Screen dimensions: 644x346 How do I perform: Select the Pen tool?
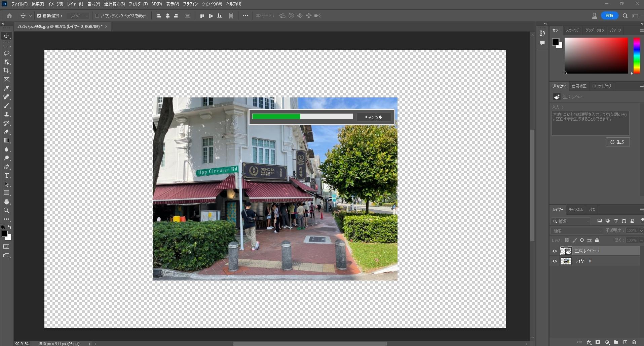[6, 167]
